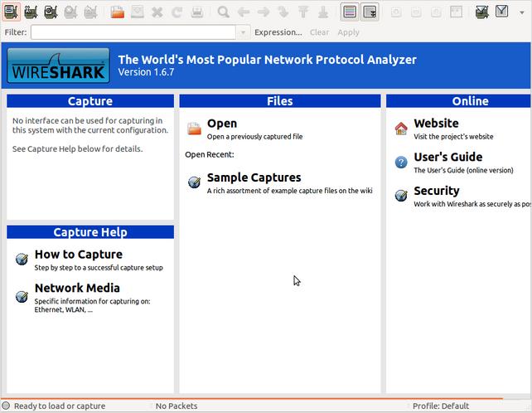Open display filters funnel icon
532x413 pixels.
coord(502,12)
